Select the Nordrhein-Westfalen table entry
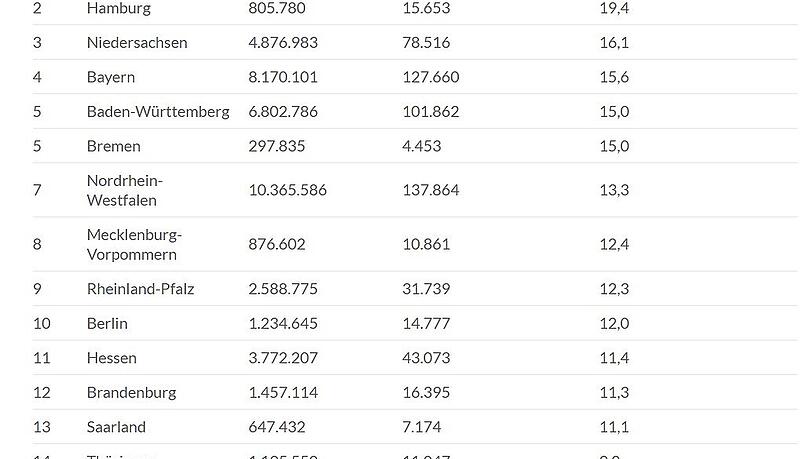This screenshot has height=459, width=812. (125, 190)
